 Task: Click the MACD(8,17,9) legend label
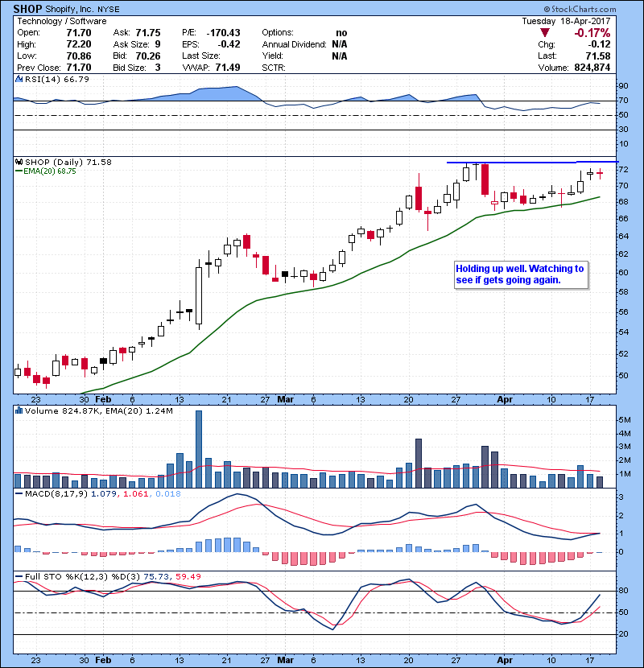pos(56,494)
